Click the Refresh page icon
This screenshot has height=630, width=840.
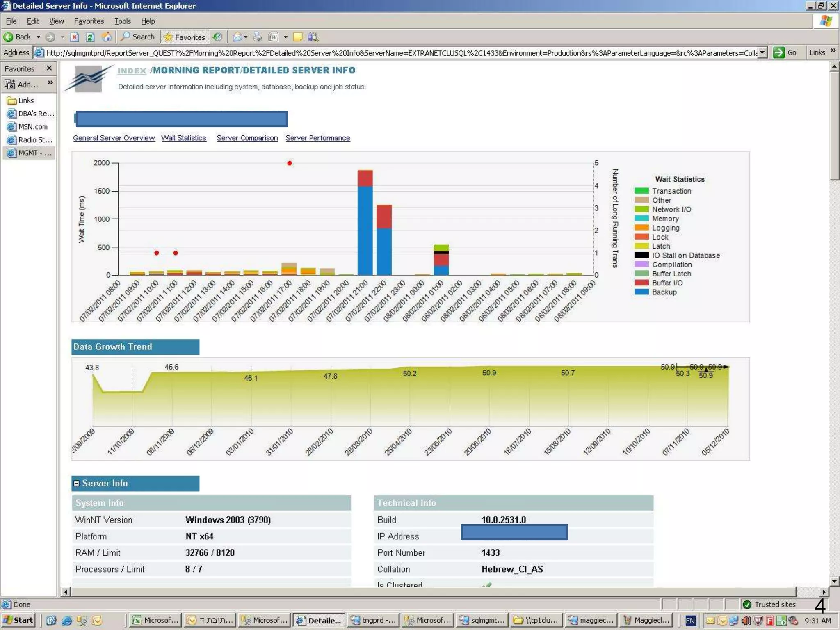(x=90, y=37)
